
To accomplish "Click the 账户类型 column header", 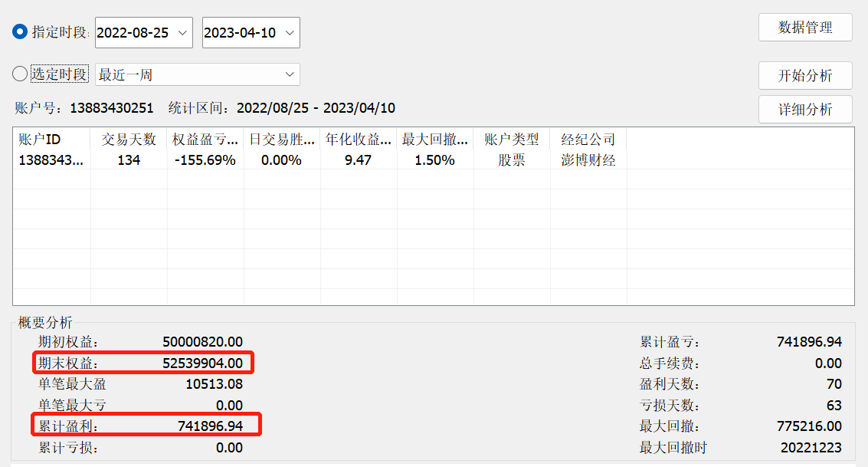I will click(x=512, y=140).
